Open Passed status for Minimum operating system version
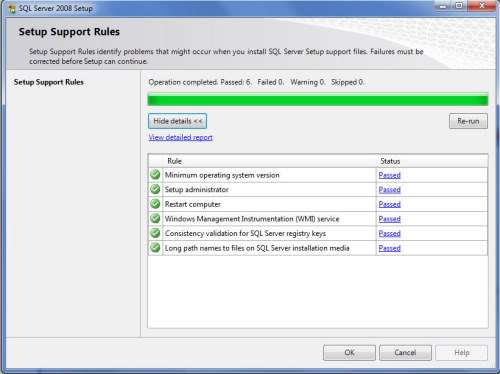The width and height of the screenshot is (500, 374). [x=389, y=175]
